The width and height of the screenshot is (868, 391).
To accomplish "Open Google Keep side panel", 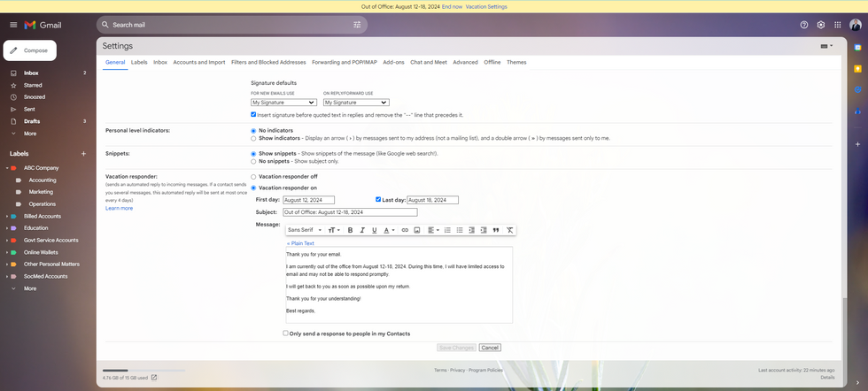I will [857, 69].
